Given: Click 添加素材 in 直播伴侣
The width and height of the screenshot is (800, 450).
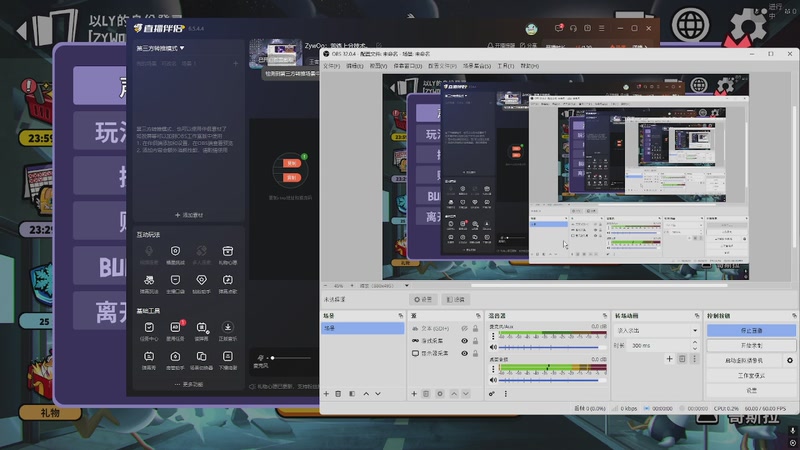Looking at the screenshot, I should click(x=189, y=215).
